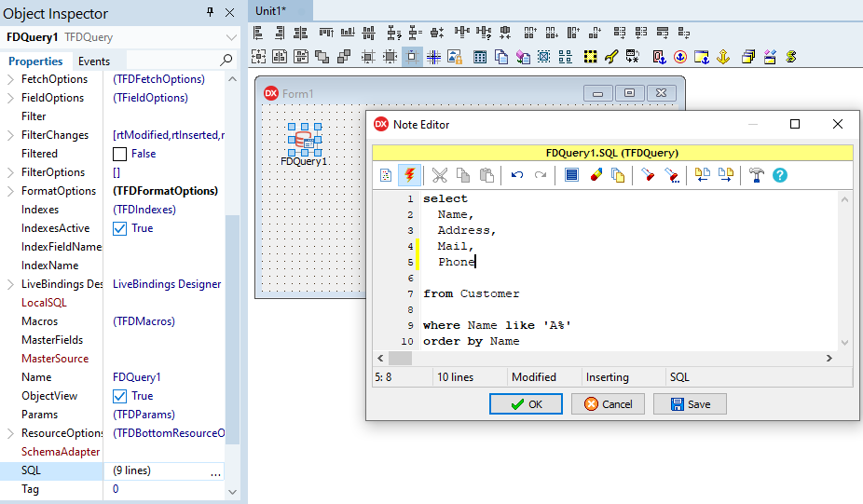Screen dimensions: 863x504
Task: Open help via the blue question mark
Action: (x=780, y=175)
